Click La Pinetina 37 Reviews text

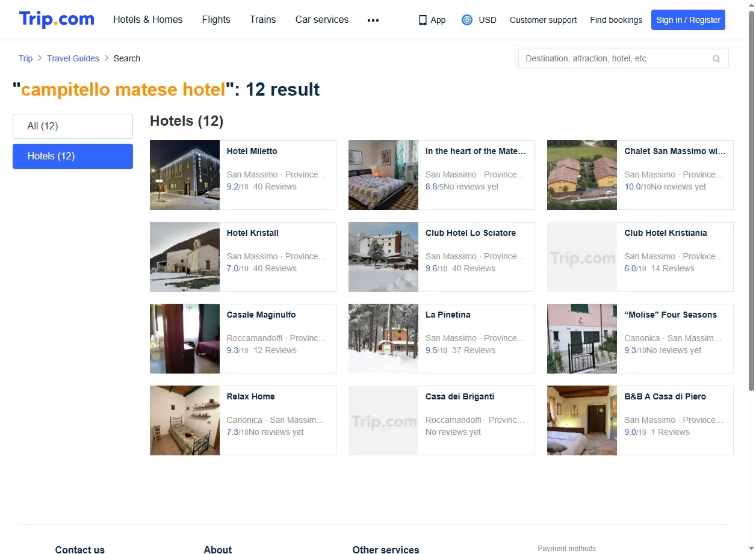click(x=474, y=350)
